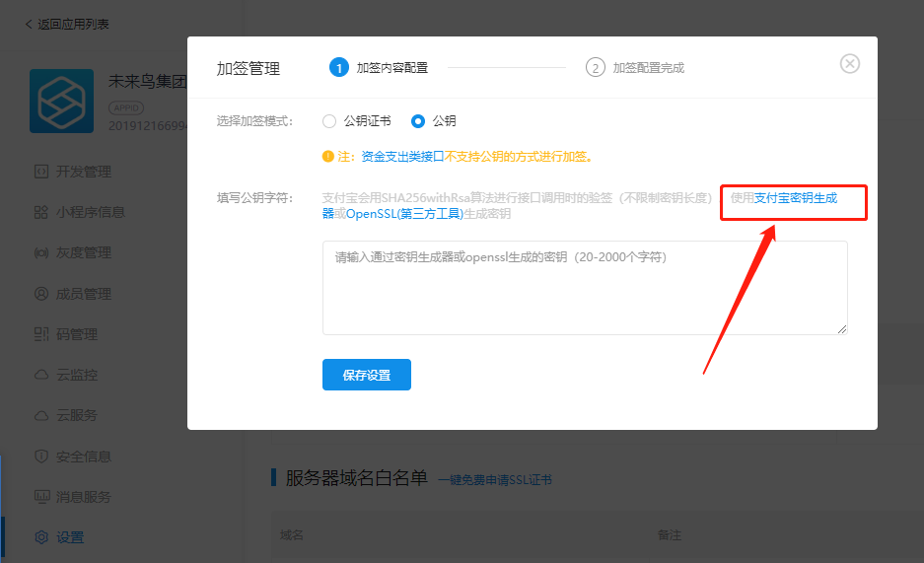Click the 小程序信息 grid icon
The image size is (924, 563).
[x=41, y=212]
